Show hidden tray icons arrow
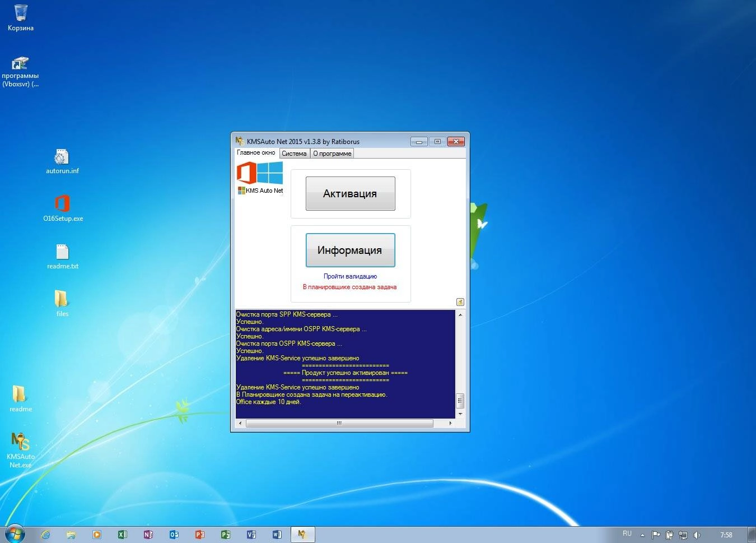 point(642,535)
